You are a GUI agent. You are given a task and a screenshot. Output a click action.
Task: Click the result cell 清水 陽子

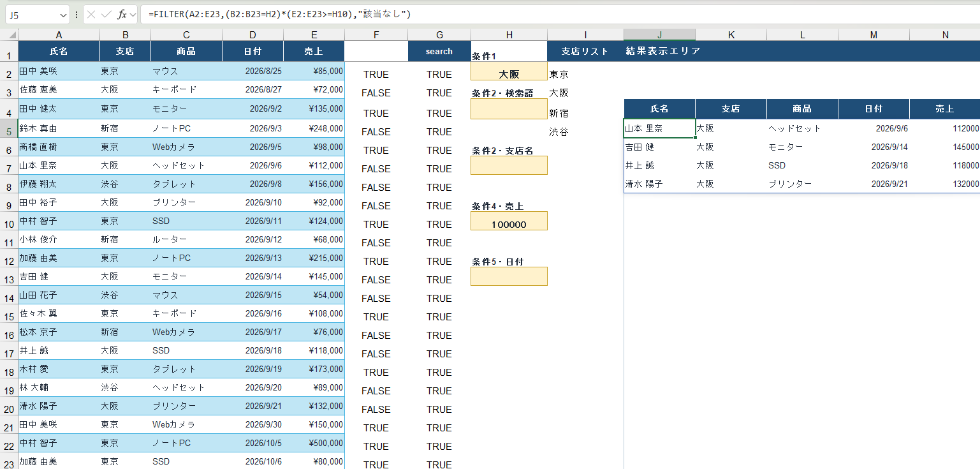[659, 184]
